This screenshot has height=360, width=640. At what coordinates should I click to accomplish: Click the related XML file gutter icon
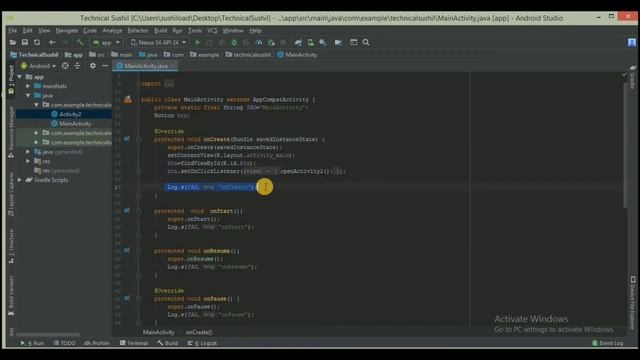[x=128, y=99]
